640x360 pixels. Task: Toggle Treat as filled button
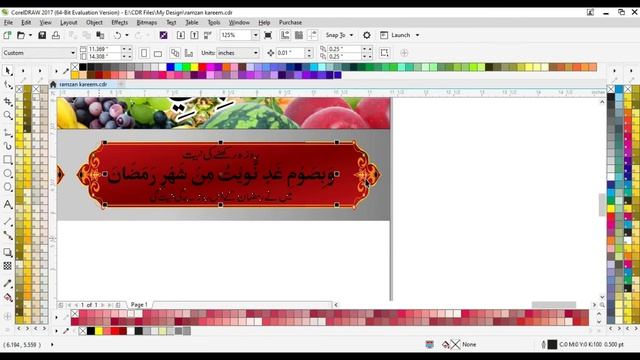point(384,53)
